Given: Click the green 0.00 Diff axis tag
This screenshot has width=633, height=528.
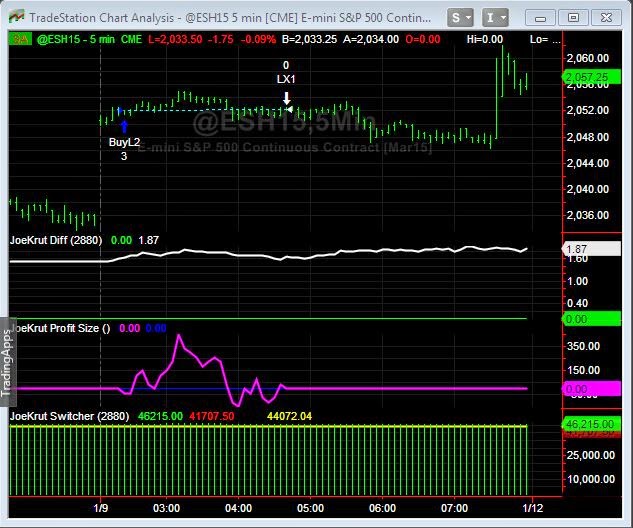Looking at the screenshot, I should [591, 319].
